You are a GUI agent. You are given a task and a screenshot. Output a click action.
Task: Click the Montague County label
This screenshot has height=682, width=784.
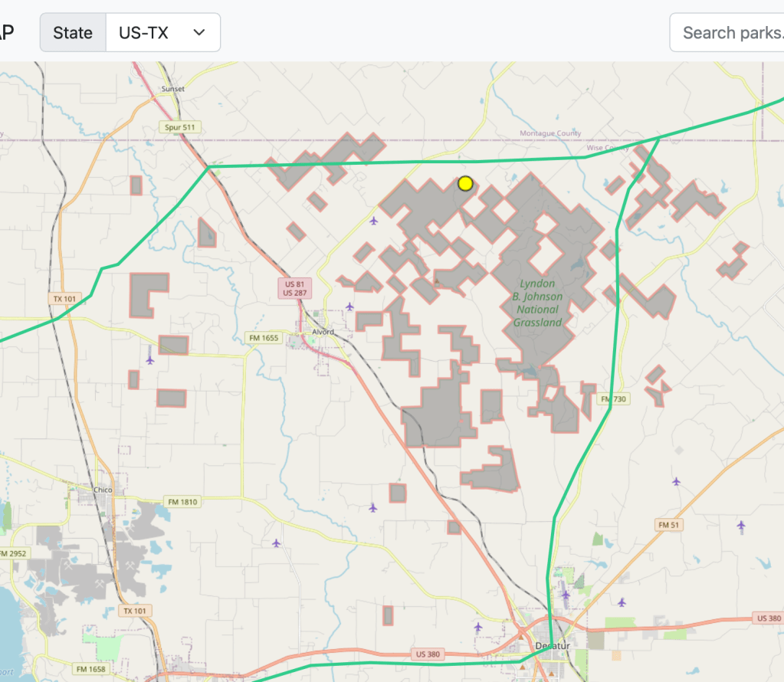(550, 133)
